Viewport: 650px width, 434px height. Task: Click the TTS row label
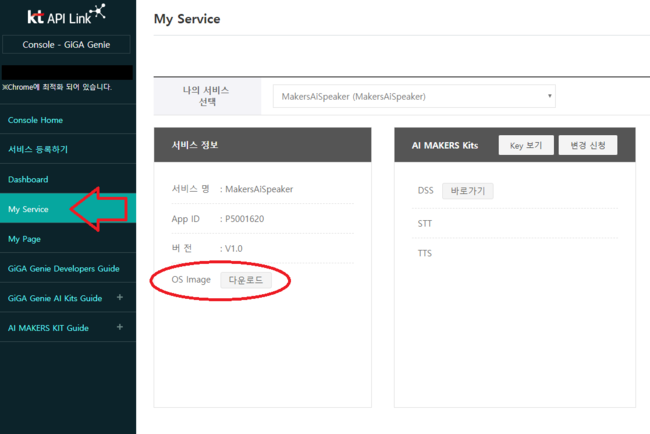(x=425, y=253)
